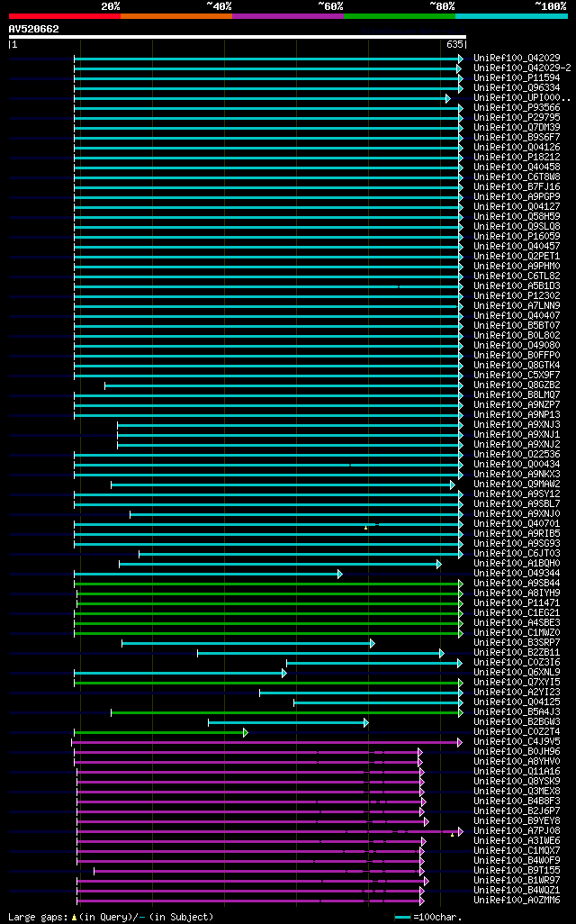Select the UniRef100_C6T8W8 label
This screenshot has width=576, height=924.
coord(517,177)
